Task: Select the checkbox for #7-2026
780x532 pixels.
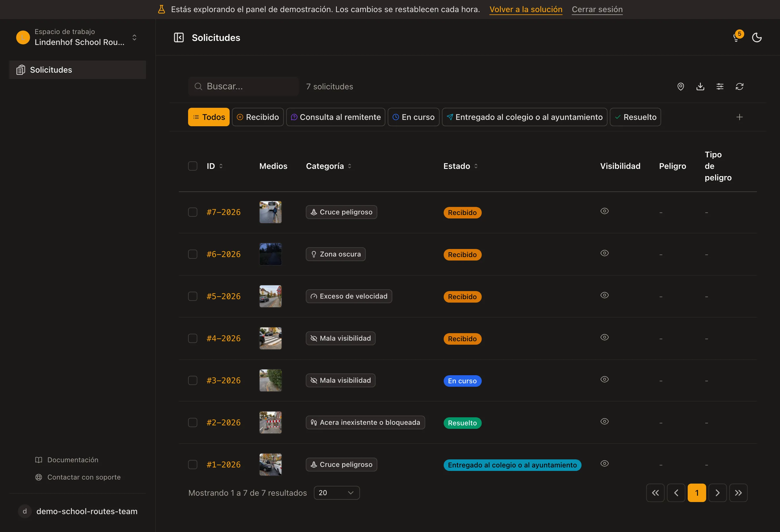Action: (x=193, y=212)
